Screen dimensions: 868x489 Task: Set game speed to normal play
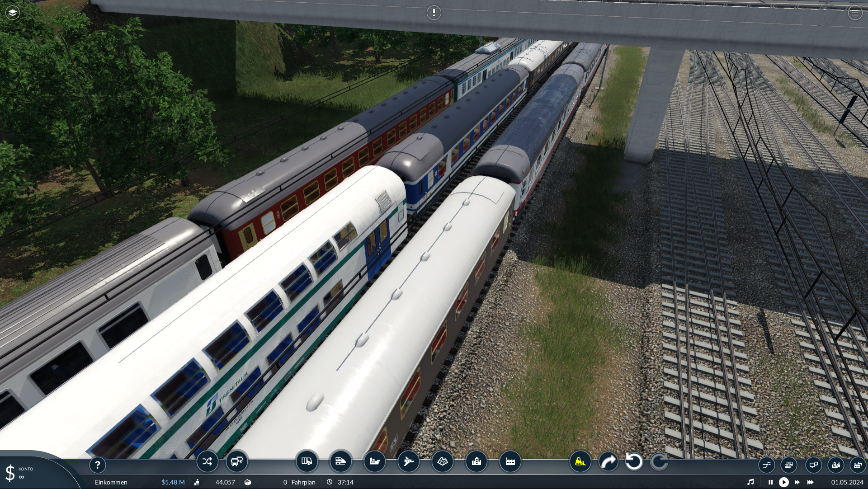(x=784, y=482)
